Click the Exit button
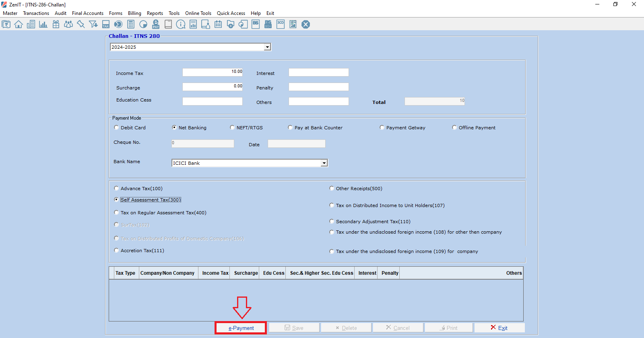Viewport: 644px width, 338px height. point(500,328)
